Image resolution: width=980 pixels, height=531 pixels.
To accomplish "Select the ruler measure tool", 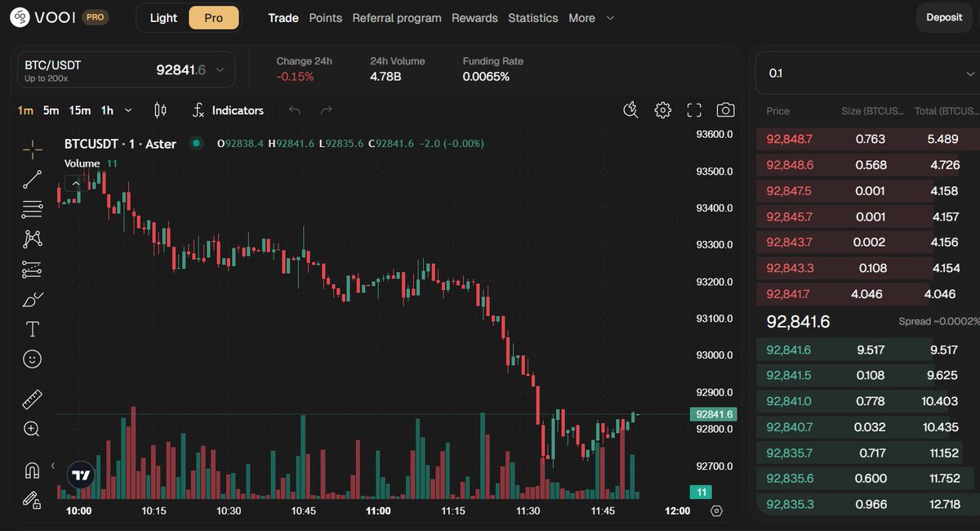I will pos(32,399).
